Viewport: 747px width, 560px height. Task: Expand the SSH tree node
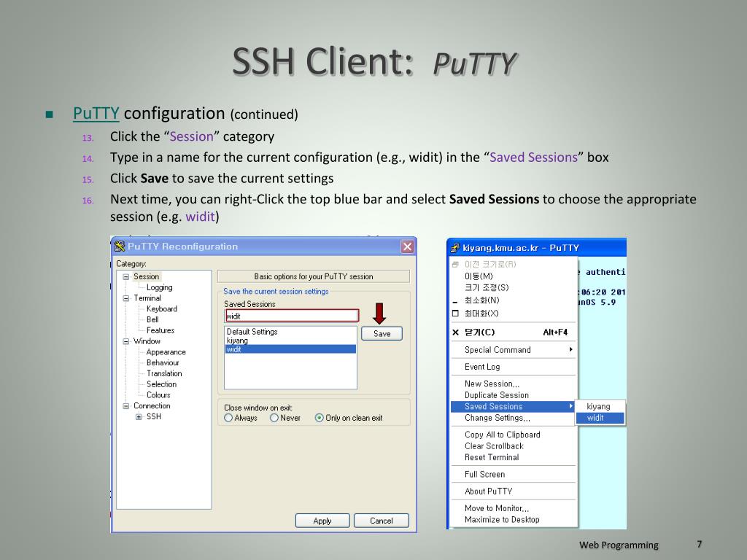click(139, 416)
